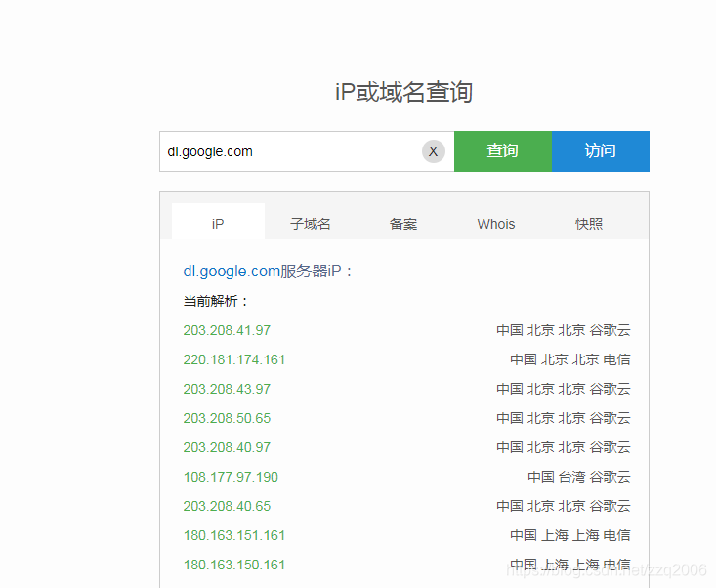
Task: Open IP address 203.208.41.97
Action: (227, 330)
